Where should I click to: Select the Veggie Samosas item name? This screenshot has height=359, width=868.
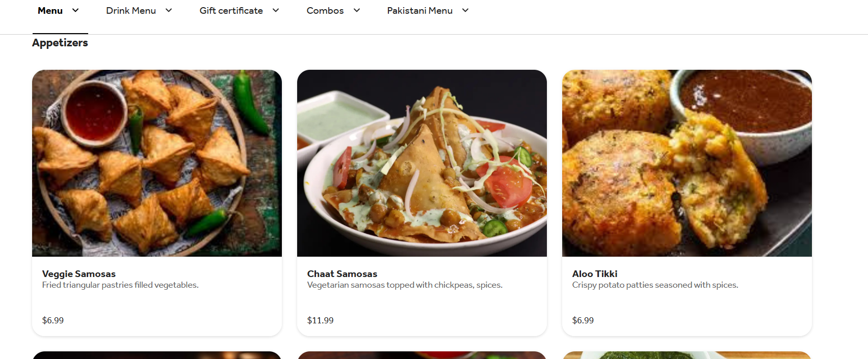click(78, 273)
